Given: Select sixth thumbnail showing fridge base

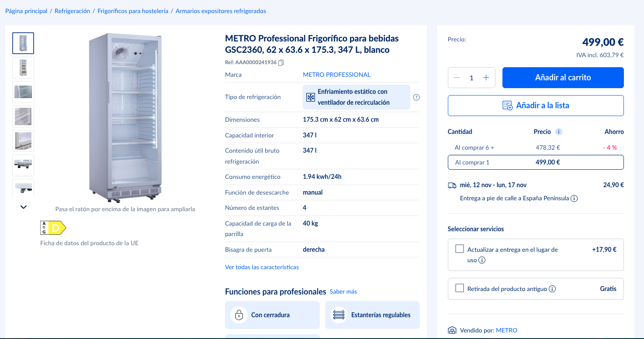Looking at the screenshot, I should [23, 165].
